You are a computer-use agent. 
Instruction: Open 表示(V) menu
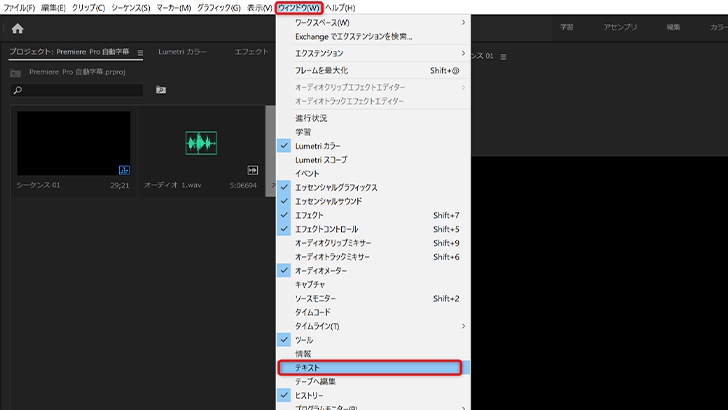tap(259, 8)
